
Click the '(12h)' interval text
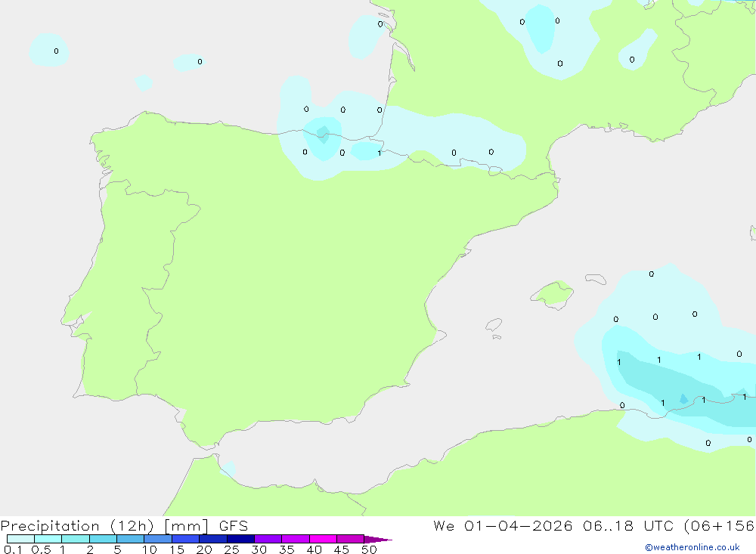pyautogui.click(x=132, y=526)
